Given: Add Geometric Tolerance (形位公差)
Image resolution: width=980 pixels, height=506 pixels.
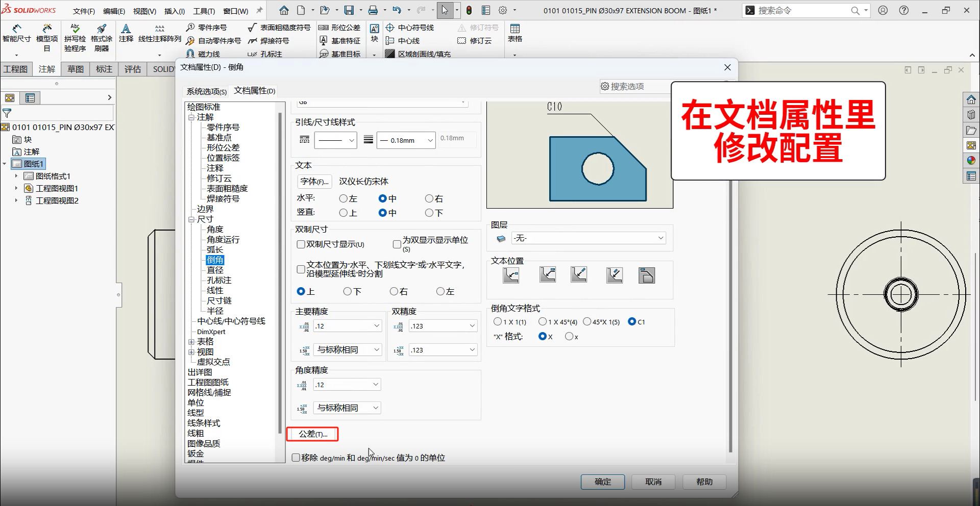Looking at the screenshot, I should tap(339, 28).
